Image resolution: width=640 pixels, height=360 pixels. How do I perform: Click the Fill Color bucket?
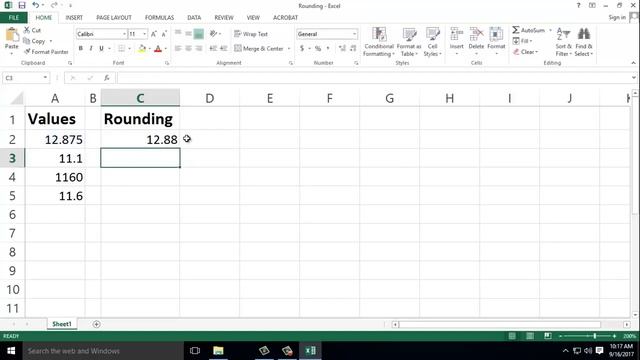(142, 49)
